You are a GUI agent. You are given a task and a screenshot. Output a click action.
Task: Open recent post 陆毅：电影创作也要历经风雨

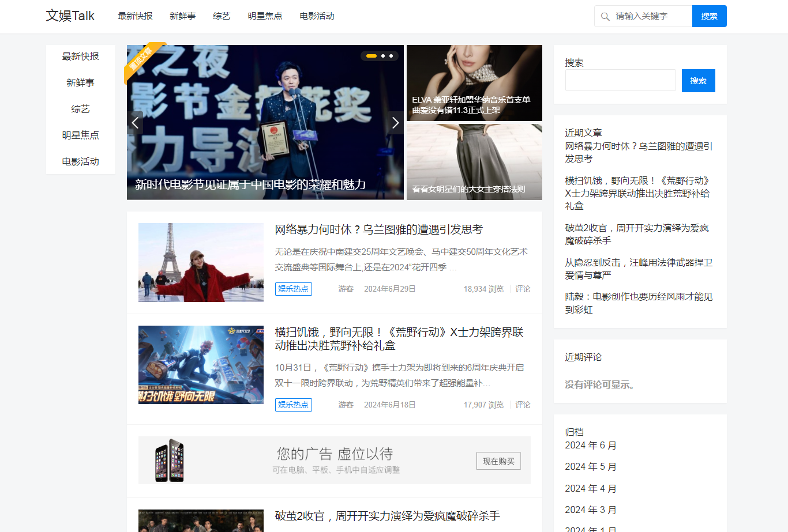pyautogui.click(x=639, y=303)
